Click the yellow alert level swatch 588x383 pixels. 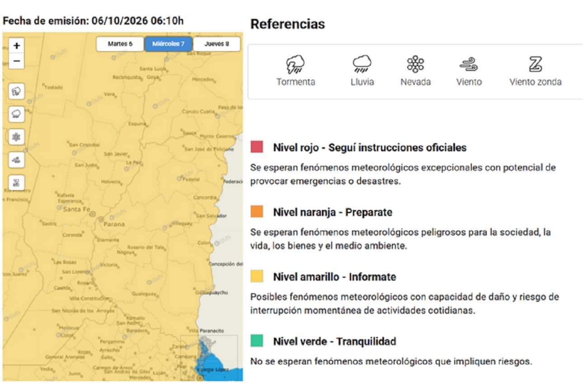[257, 276]
